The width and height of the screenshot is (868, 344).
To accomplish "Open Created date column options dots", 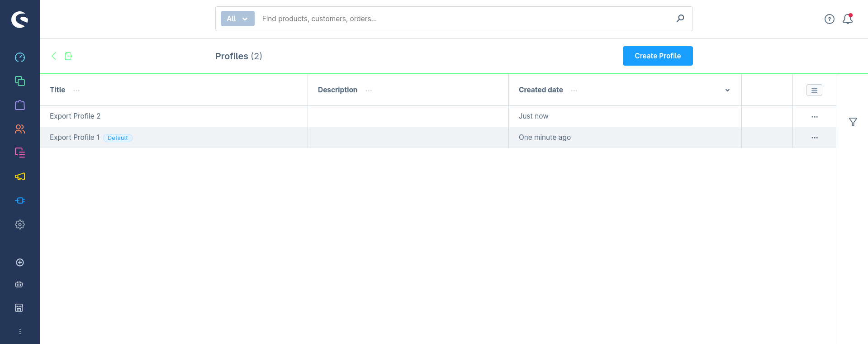I will [574, 91].
